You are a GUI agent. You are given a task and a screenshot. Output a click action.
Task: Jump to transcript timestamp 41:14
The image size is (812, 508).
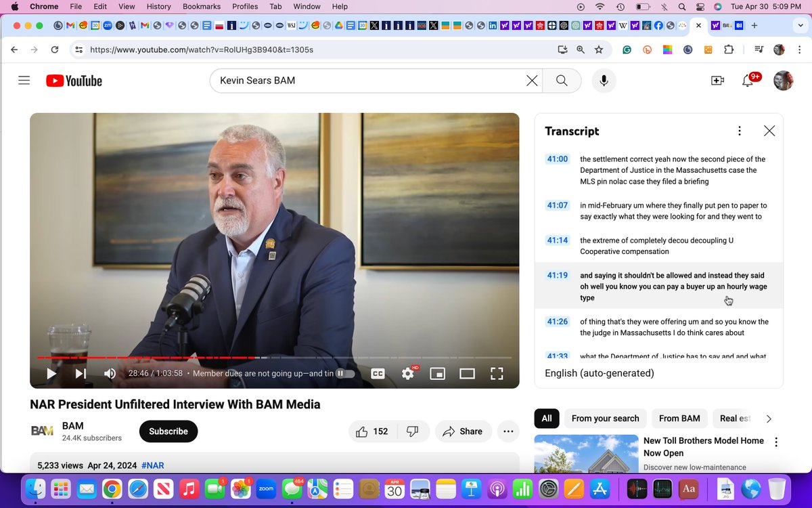(558, 240)
